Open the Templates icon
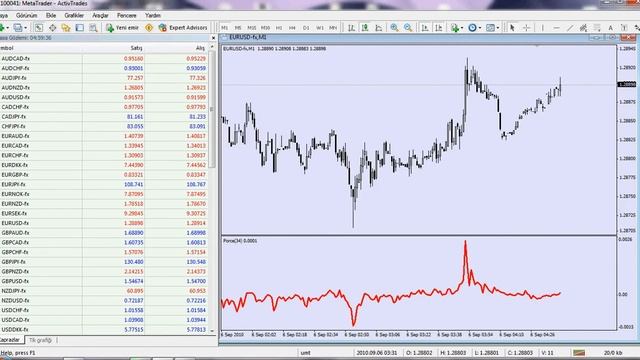The image size is (640, 360). click(490, 28)
